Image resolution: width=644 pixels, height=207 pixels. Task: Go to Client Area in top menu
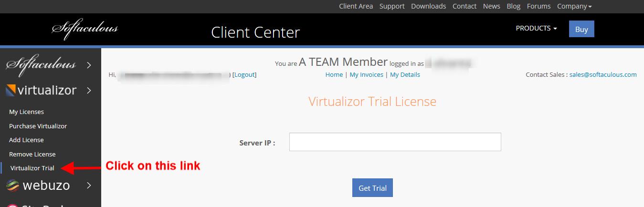(x=356, y=6)
